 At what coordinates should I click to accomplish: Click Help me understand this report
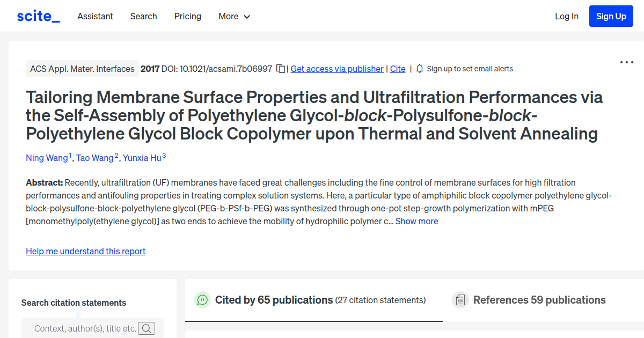85,251
